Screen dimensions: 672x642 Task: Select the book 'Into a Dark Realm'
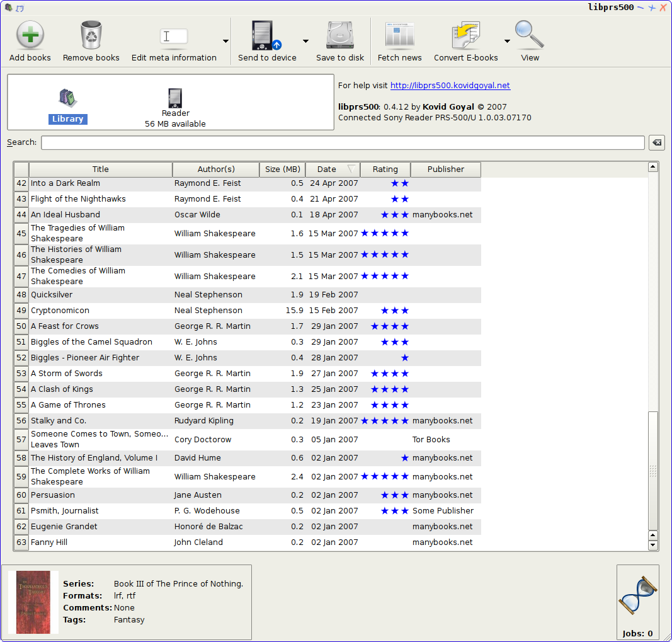[65, 183]
